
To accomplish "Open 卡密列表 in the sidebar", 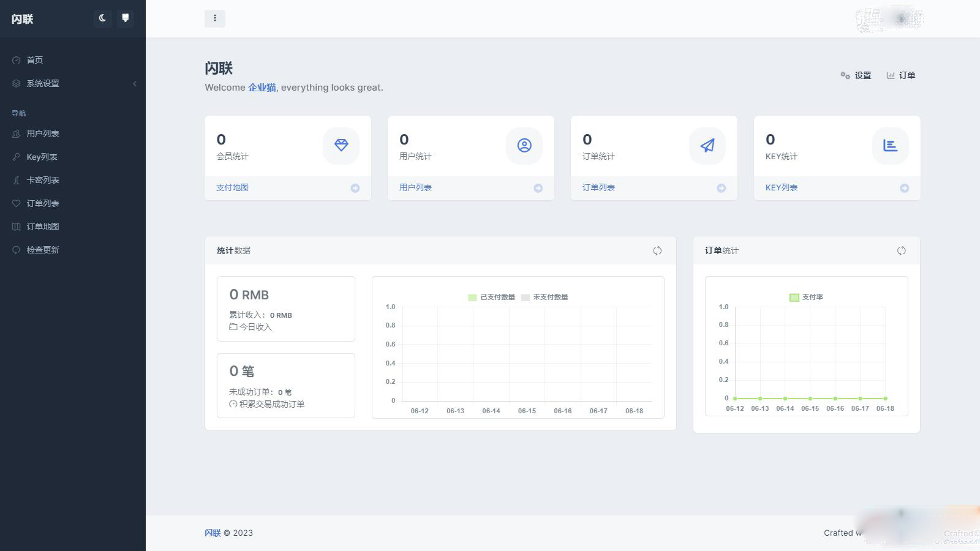I will pos(42,180).
